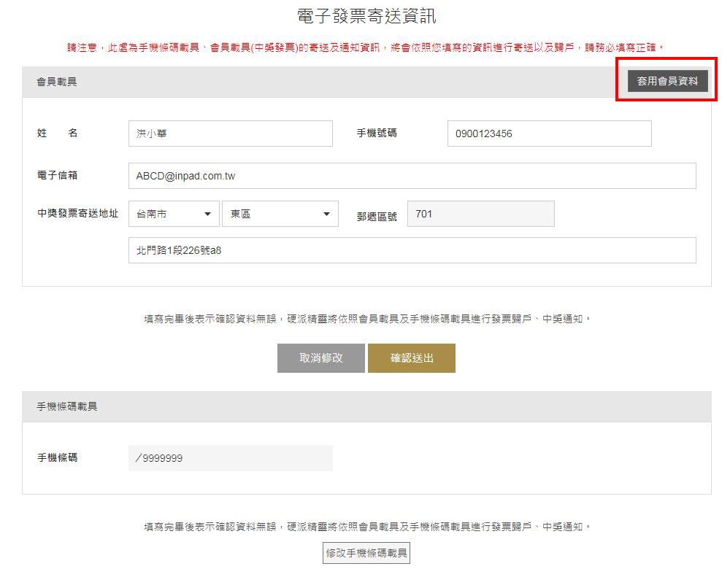722x588 pixels.
Task: Click the 姓名 field containing 洪小華
Action: coord(230,134)
